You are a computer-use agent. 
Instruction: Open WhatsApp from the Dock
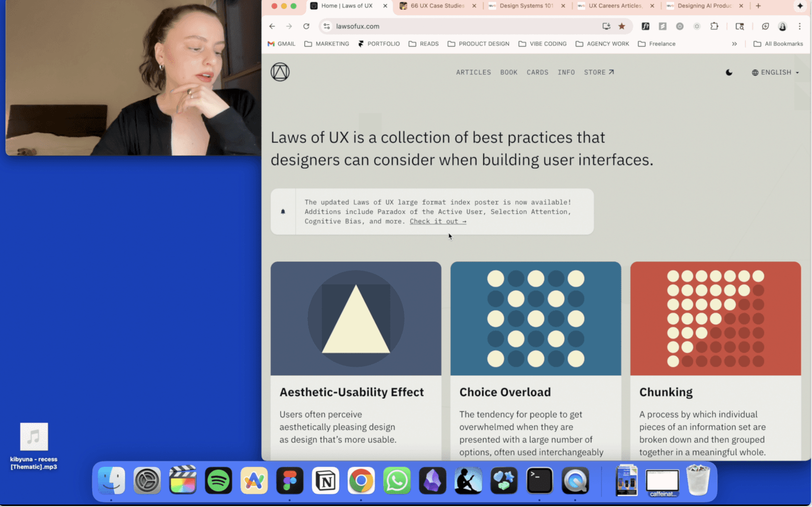coord(397,481)
